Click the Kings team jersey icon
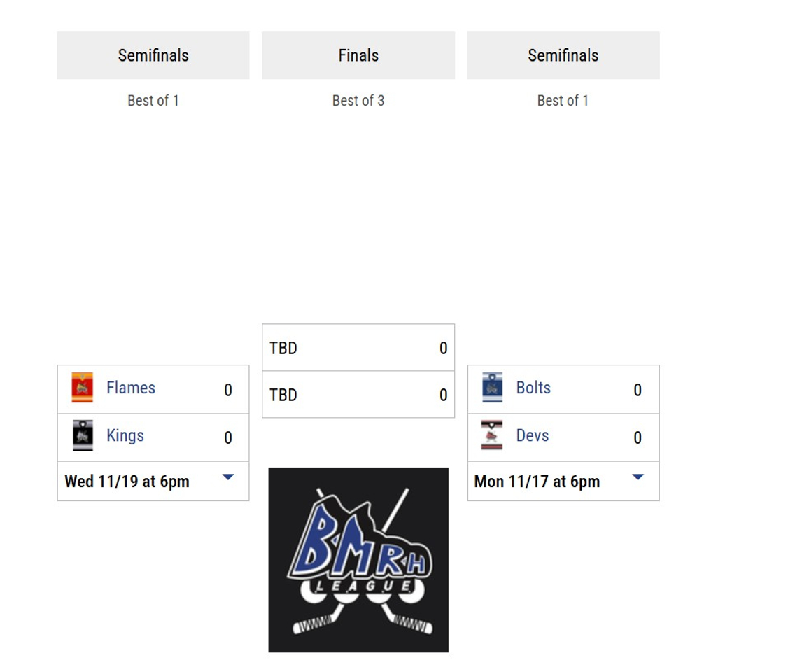 (x=83, y=435)
